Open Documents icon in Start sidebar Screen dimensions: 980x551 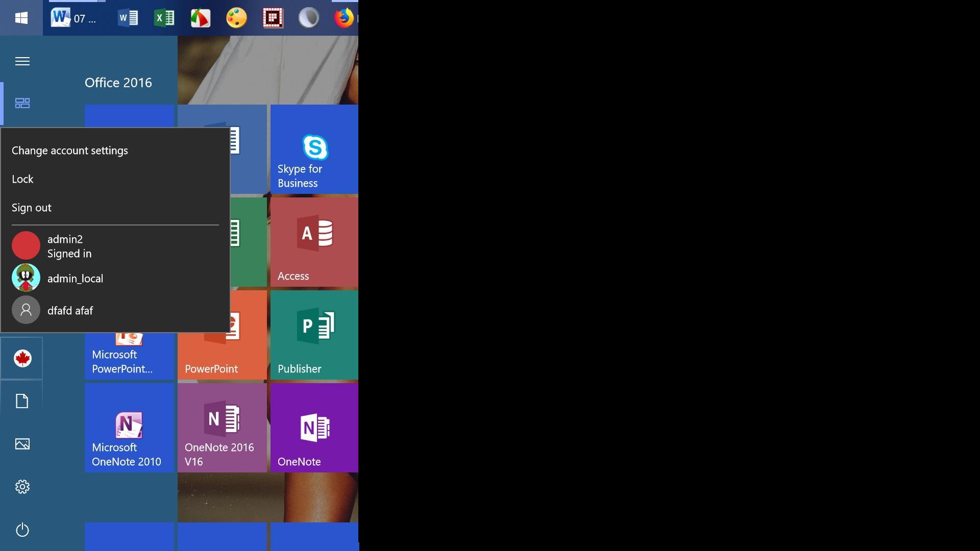[22, 401]
